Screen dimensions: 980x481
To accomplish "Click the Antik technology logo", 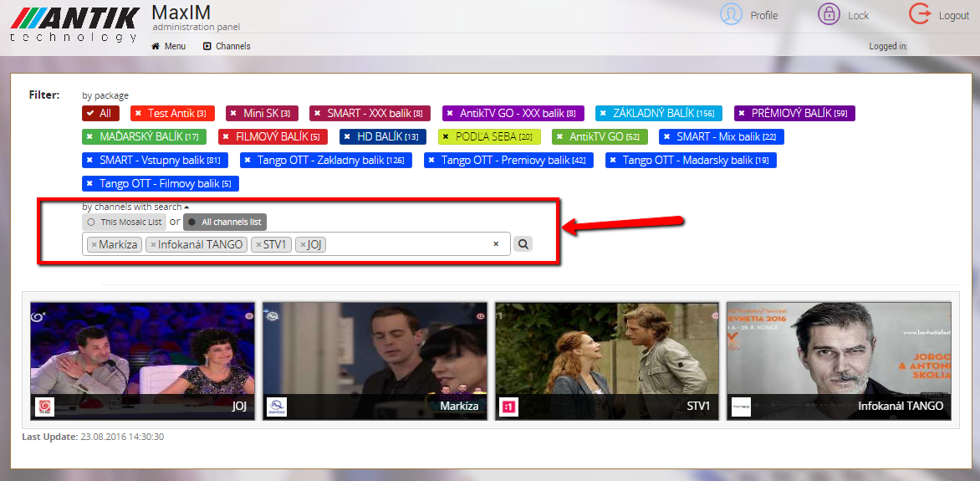I will (74, 23).
